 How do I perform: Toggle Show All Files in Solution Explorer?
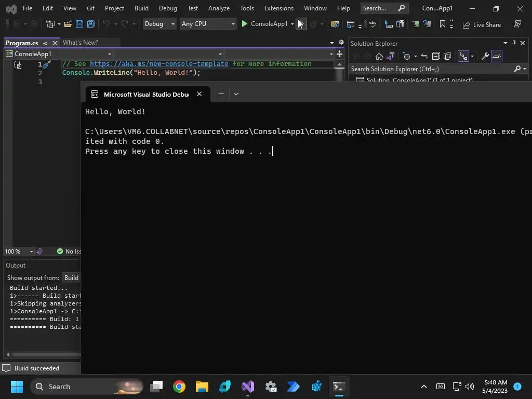coord(447,56)
